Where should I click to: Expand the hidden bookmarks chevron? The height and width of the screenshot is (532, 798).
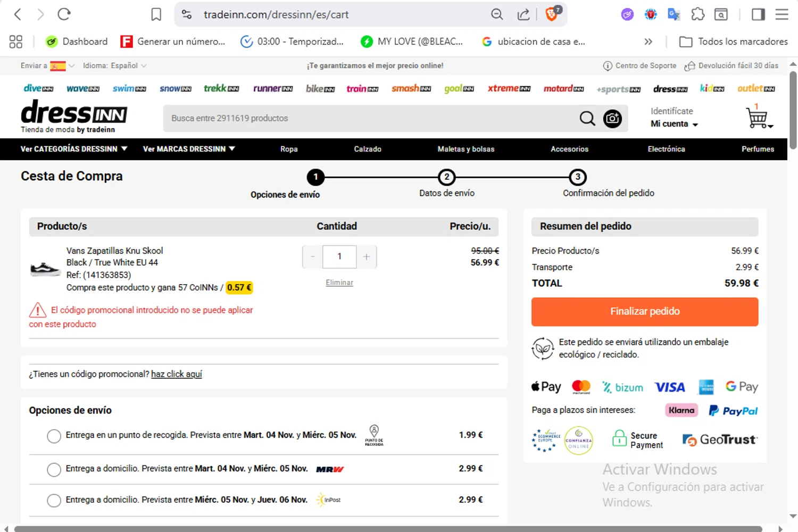[648, 41]
